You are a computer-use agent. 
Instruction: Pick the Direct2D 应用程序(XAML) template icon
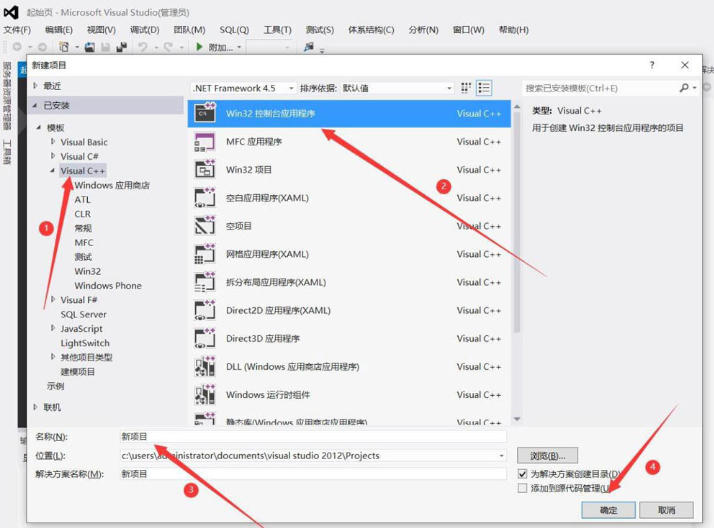[204, 310]
